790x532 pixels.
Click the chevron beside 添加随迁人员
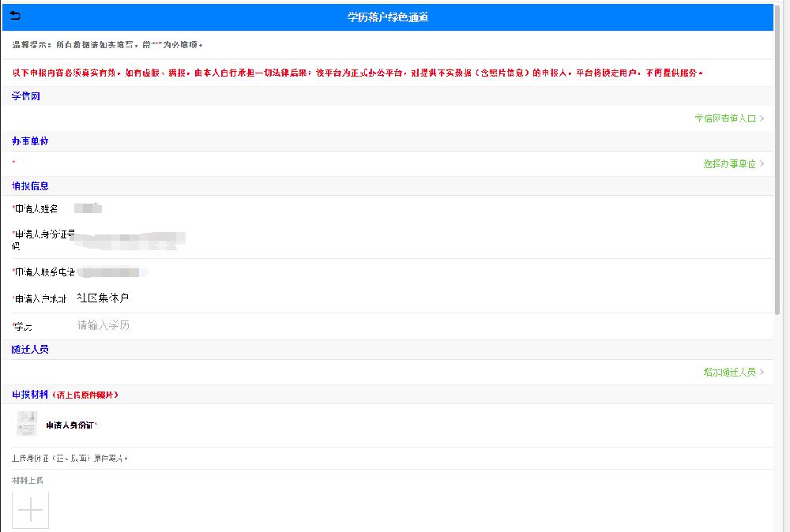[x=762, y=372]
